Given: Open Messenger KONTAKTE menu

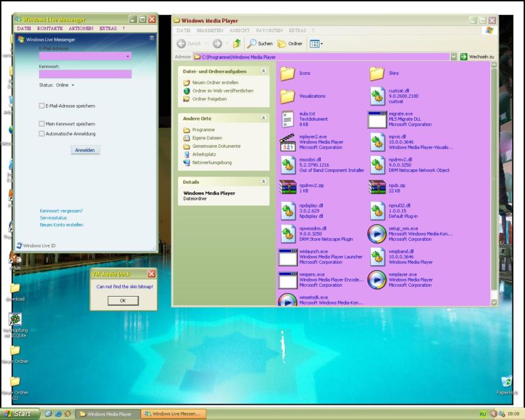Looking at the screenshot, I should point(50,28).
